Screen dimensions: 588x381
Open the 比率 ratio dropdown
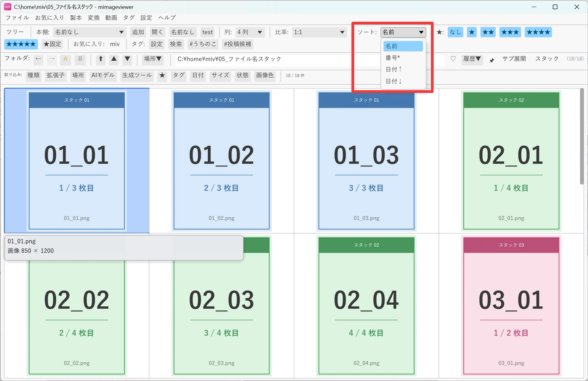pyautogui.click(x=319, y=32)
